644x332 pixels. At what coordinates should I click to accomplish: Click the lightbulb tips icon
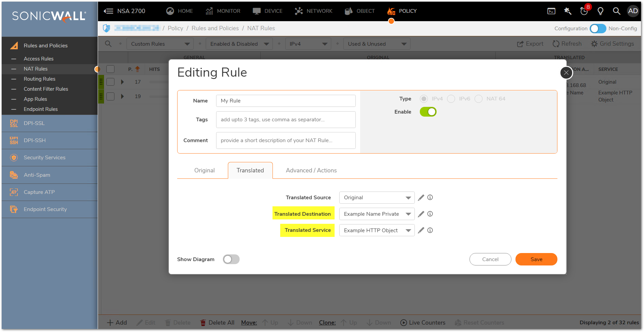pyautogui.click(x=600, y=11)
